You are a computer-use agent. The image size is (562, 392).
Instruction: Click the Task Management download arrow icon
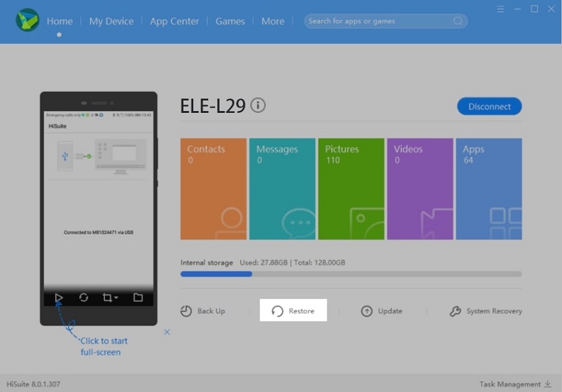click(548, 383)
